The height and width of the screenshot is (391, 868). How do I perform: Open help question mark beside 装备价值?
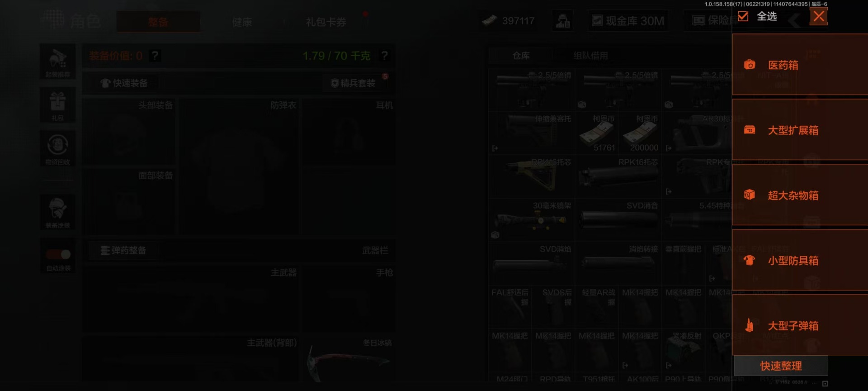pos(155,56)
